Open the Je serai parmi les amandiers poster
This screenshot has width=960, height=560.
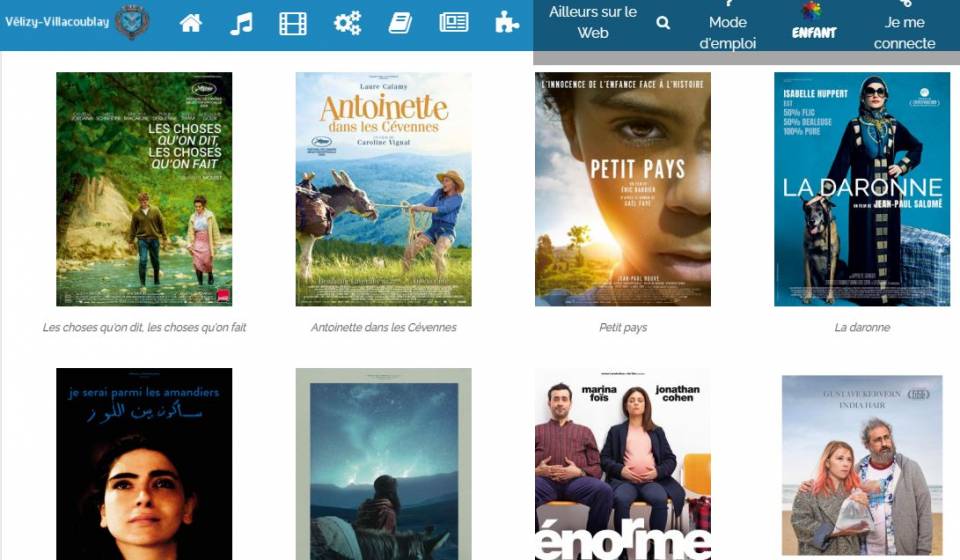(x=144, y=464)
